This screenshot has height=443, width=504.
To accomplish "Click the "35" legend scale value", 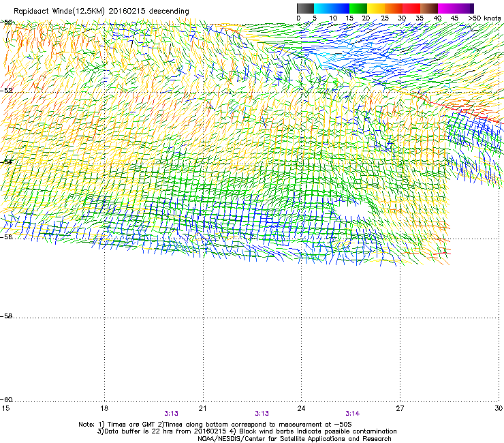I will (420, 18).
